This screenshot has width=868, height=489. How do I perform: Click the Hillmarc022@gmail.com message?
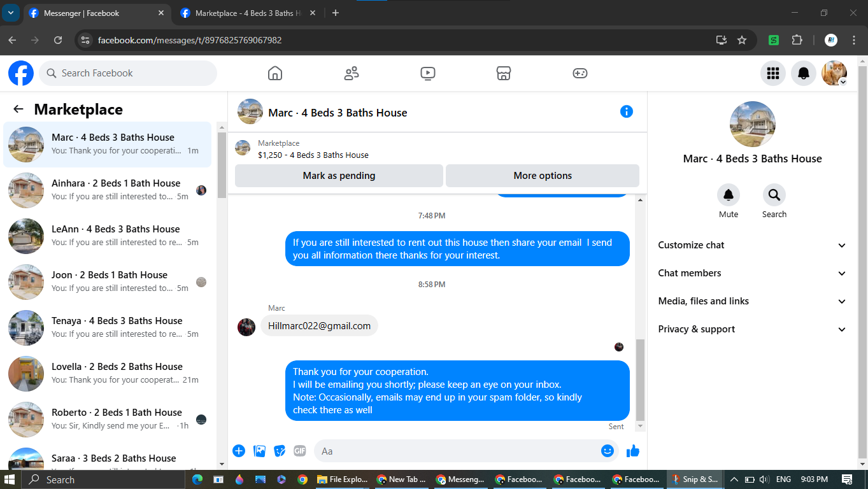319,326
